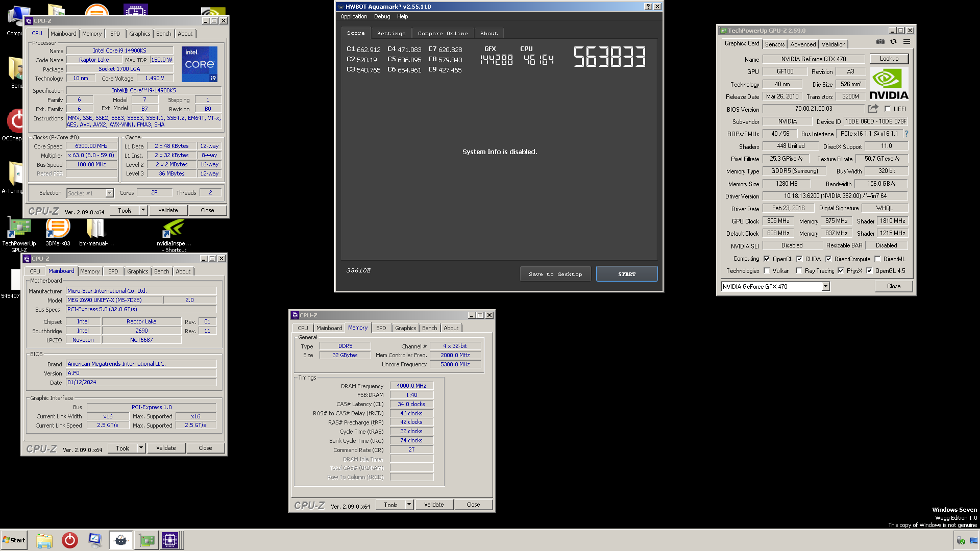Take a GPU-Z screenshot with camera icon
Viewport: 980px width, 551px height.
pos(880,42)
